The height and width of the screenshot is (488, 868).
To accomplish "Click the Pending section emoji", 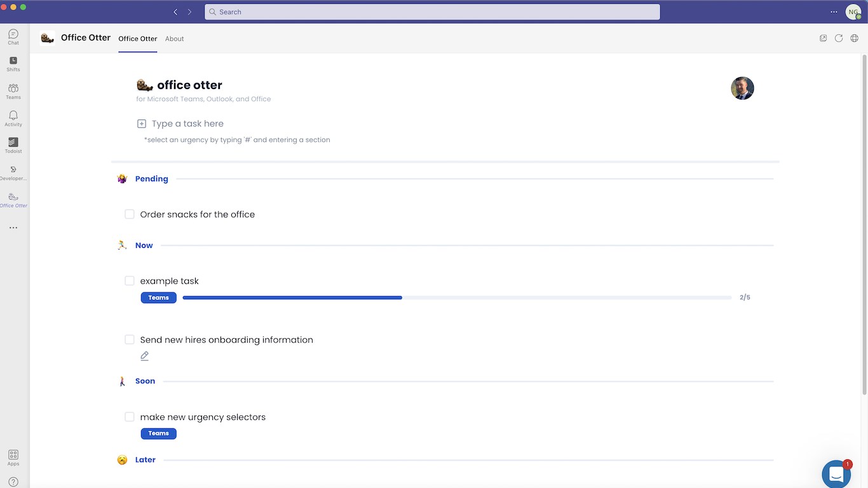I will (122, 179).
